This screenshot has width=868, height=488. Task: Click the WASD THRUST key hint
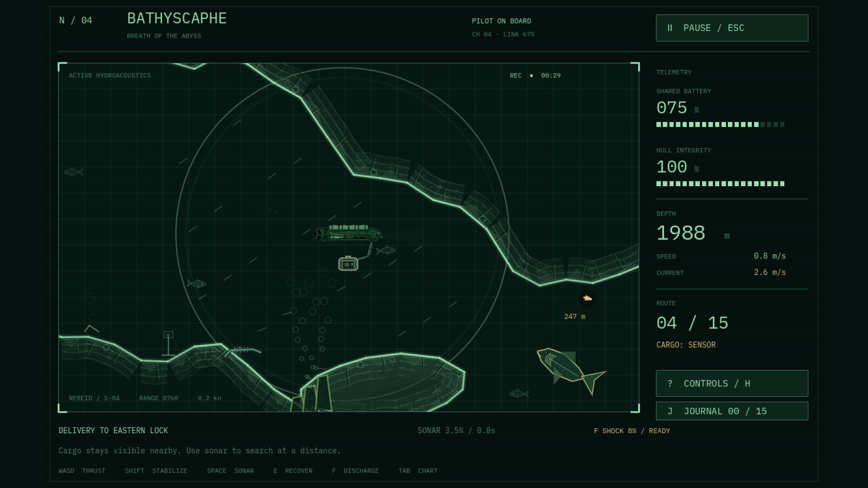82,471
